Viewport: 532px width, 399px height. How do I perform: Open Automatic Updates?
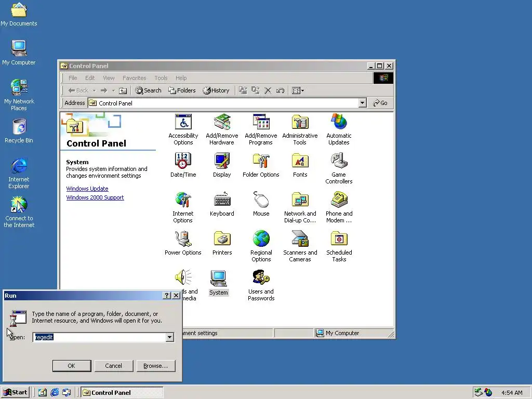tap(339, 129)
